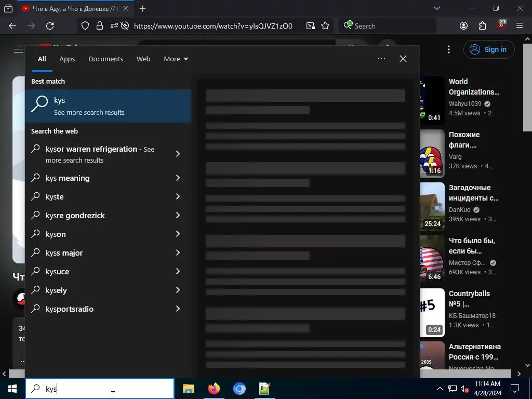Open the Firefox hamburger application menu

pyautogui.click(x=520, y=26)
